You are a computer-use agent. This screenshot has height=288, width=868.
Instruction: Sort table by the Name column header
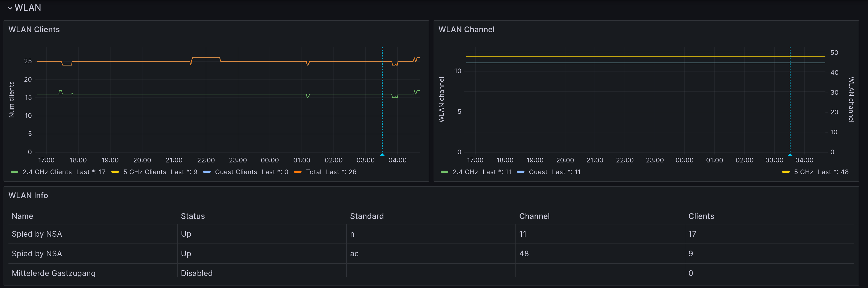pyautogui.click(x=23, y=216)
